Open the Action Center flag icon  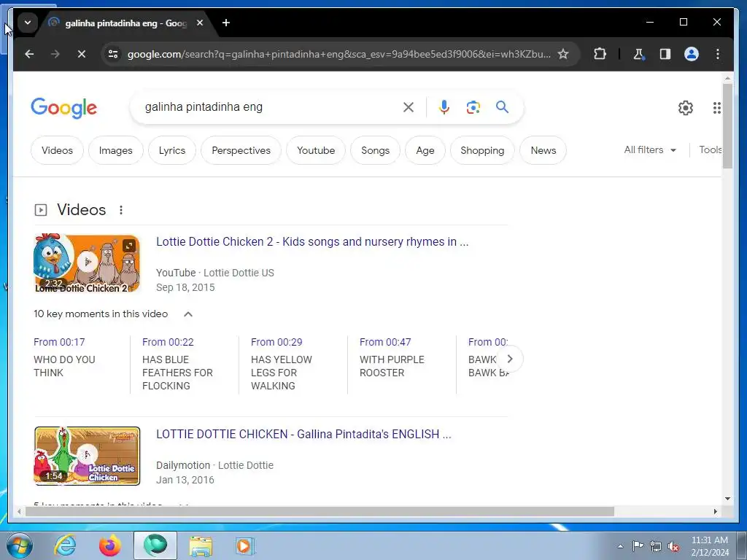[638, 546]
